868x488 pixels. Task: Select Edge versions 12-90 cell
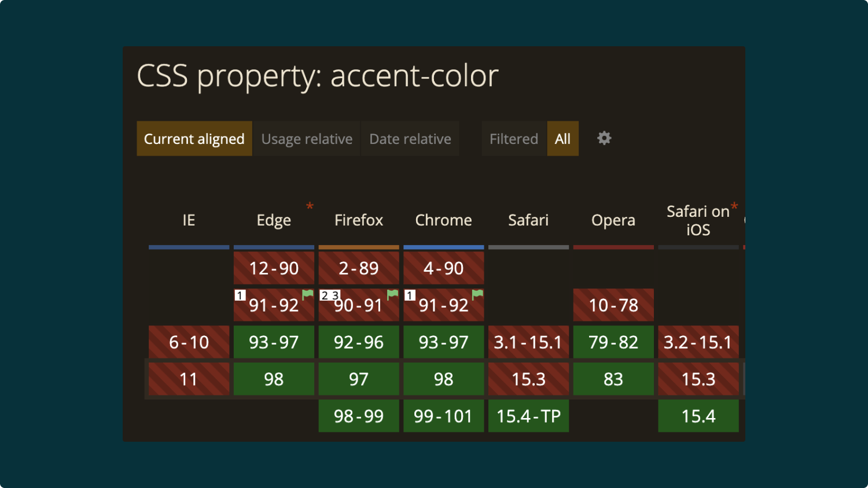point(274,268)
